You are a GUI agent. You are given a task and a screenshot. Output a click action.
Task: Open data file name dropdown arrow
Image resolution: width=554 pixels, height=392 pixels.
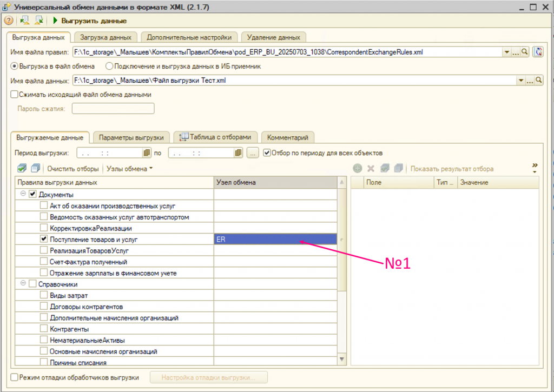521,80
